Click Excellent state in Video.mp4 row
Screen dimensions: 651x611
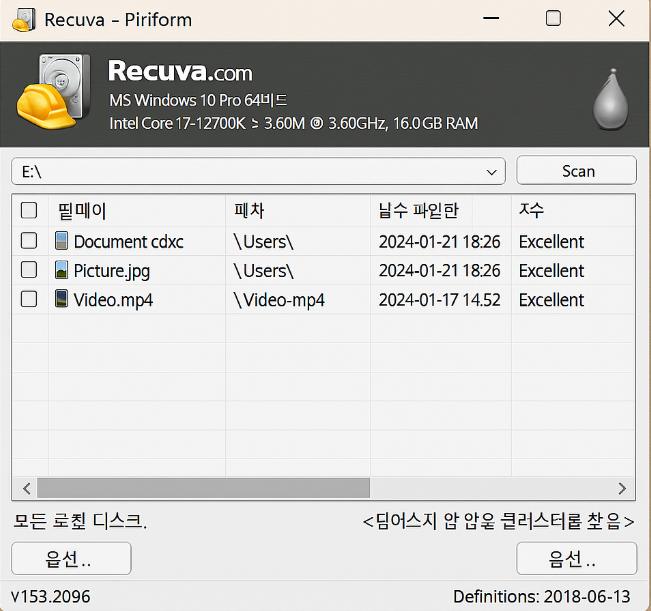point(551,300)
